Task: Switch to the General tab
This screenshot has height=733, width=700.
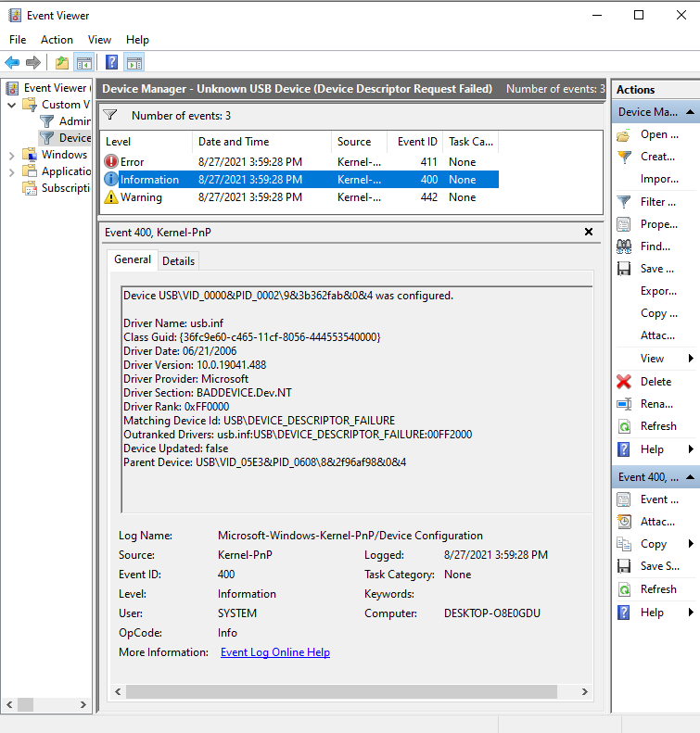Action: click(x=133, y=259)
